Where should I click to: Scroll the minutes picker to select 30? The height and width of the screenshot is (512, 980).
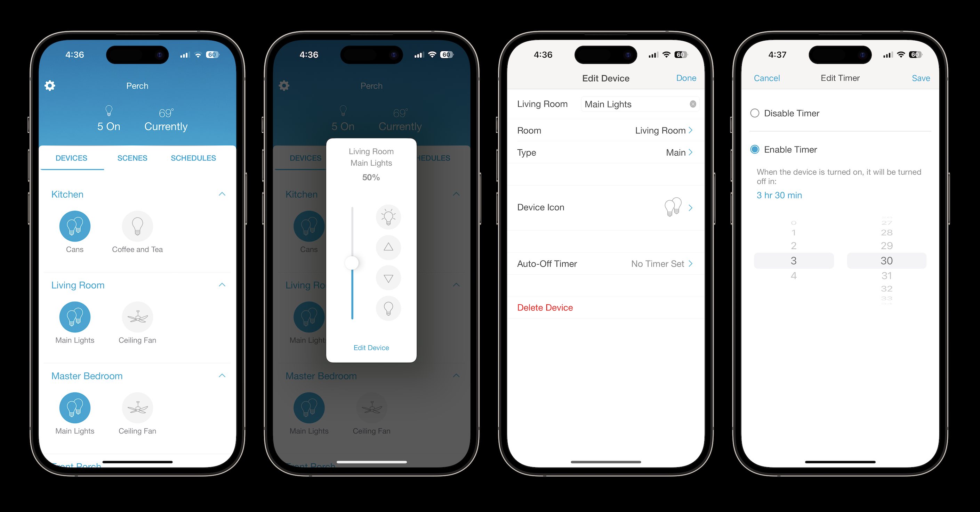(x=885, y=260)
